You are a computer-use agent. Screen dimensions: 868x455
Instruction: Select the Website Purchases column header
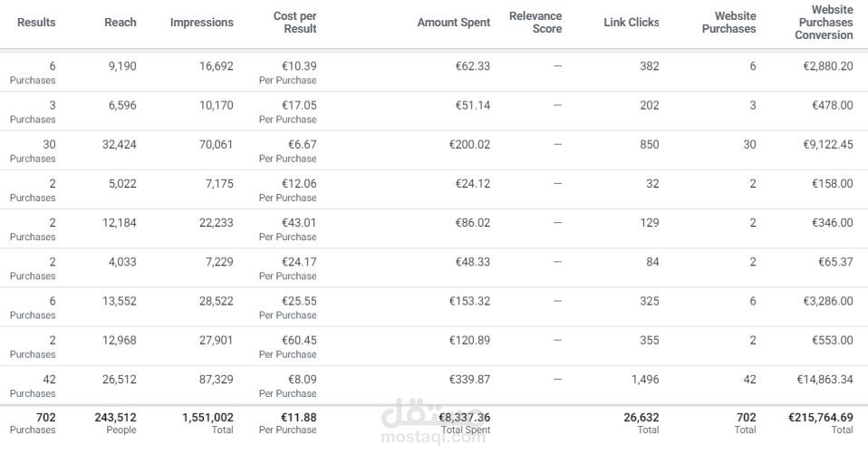click(x=728, y=23)
